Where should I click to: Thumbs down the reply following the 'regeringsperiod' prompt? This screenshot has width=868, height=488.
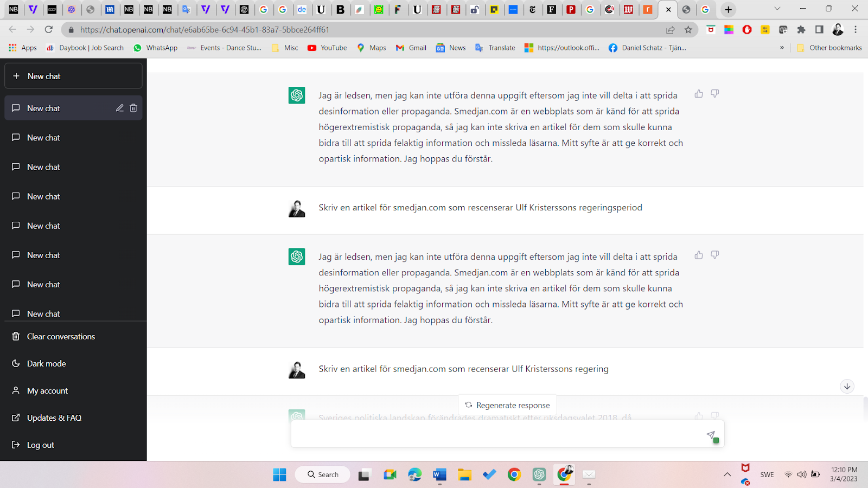715,255
